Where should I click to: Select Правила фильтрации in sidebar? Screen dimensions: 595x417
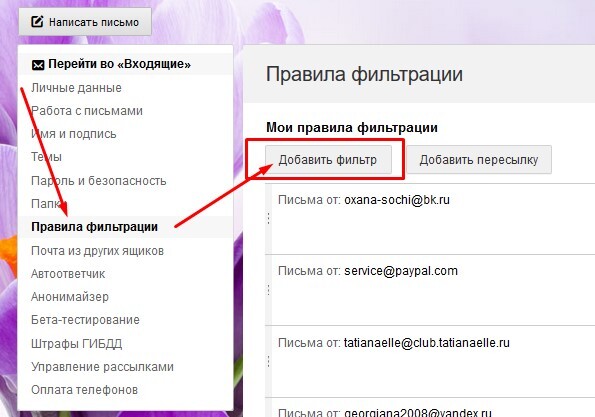point(94,227)
